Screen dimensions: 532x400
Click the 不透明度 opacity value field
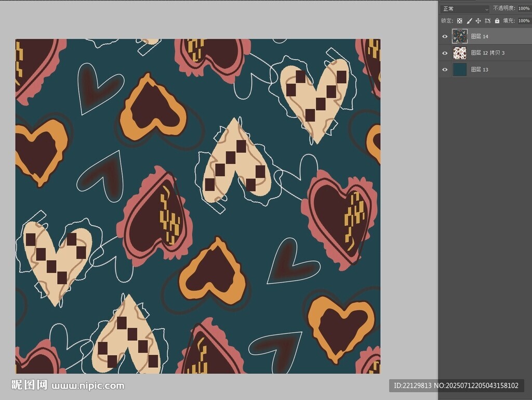pos(524,8)
